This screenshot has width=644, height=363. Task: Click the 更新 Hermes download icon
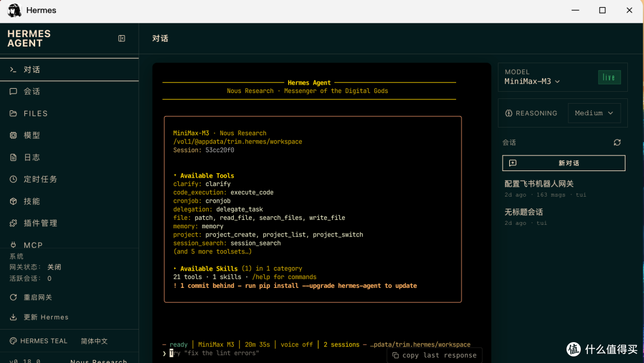click(13, 317)
